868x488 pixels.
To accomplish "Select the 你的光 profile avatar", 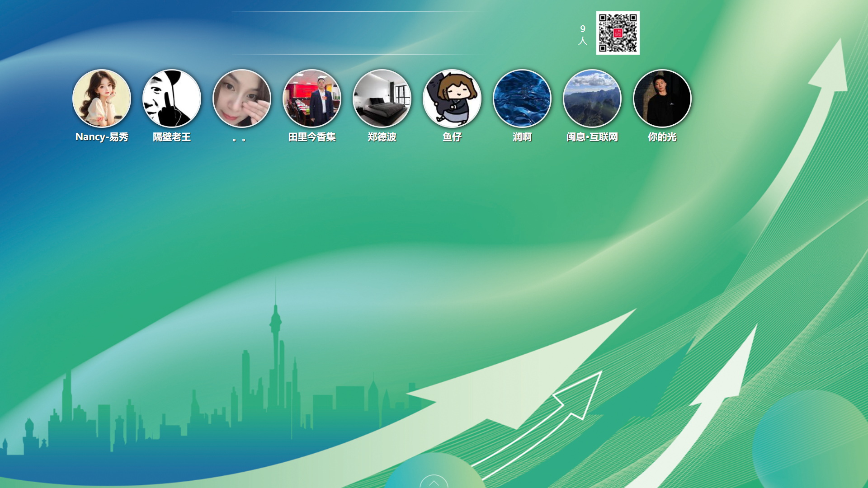I will click(x=662, y=99).
